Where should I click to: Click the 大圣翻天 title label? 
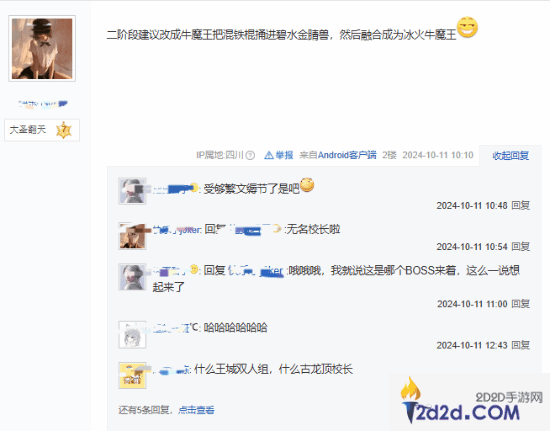point(28,130)
